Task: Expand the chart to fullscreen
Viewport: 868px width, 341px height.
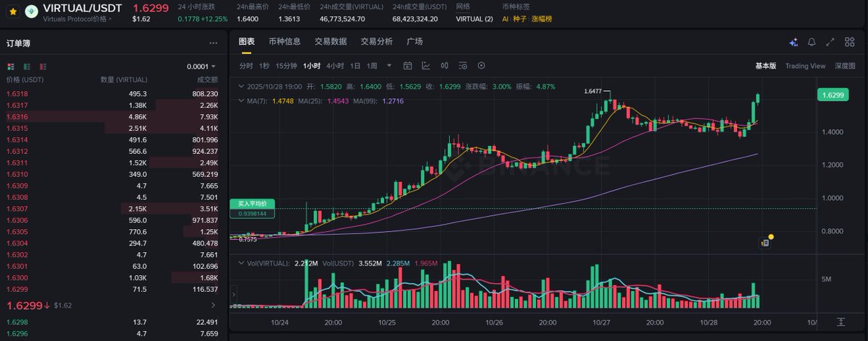Action: point(830,42)
